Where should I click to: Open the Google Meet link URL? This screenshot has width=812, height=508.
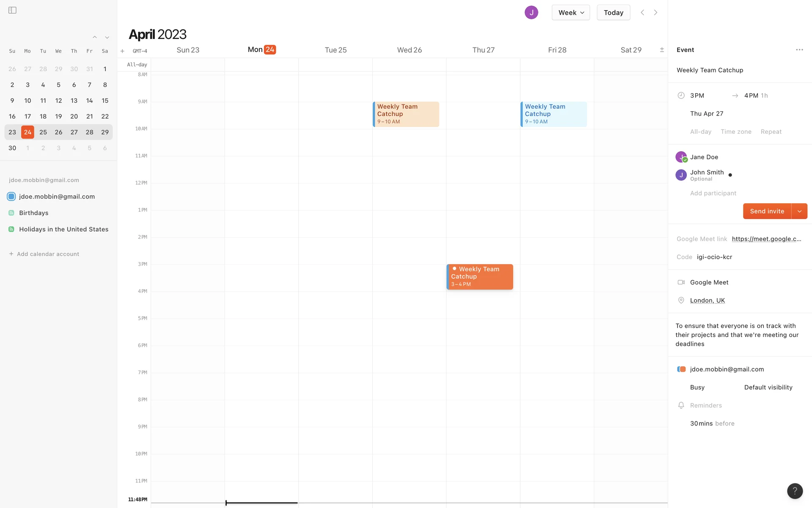(766, 239)
